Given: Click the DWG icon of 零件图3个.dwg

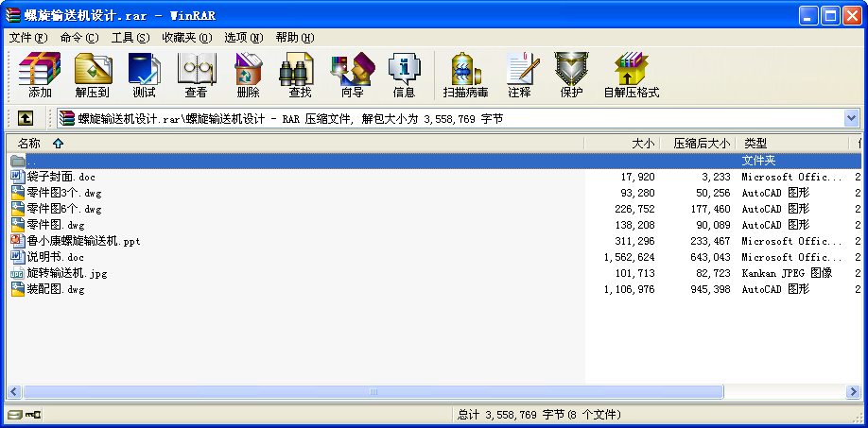Looking at the screenshot, I should click(18, 193).
